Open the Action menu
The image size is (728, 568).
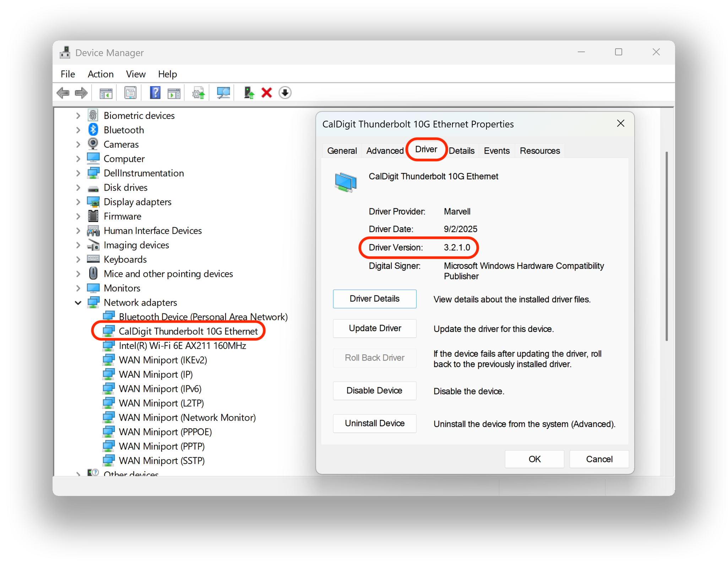pyautogui.click(x=100, y=74)
